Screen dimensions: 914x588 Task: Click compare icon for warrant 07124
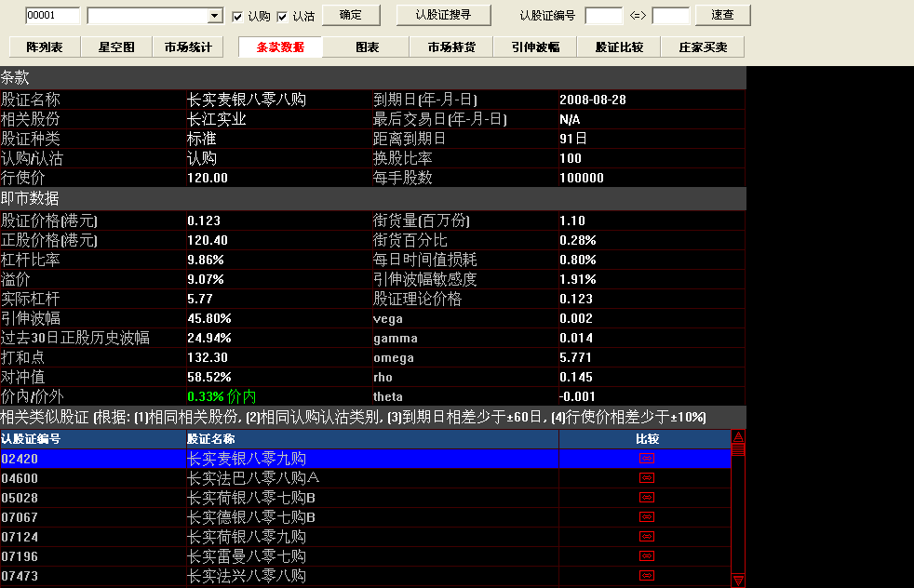[x=647, y=537]
